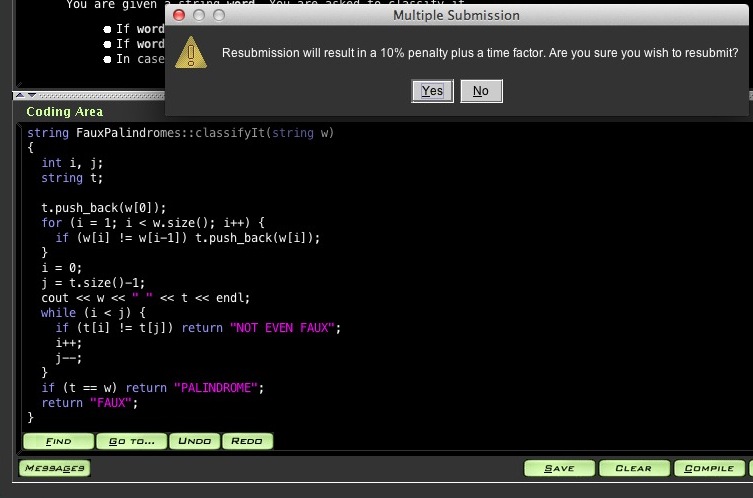The height and width of the screenshot is (498, 753).
Task: Undo the last code edit
Action: click(195, 440)
